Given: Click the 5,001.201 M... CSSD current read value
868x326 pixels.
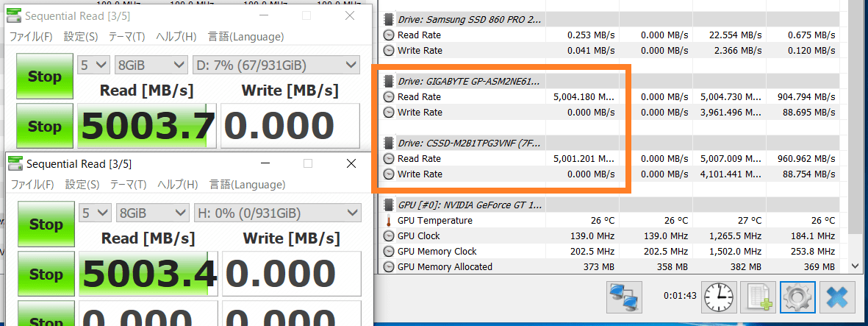Looking at the screenshot, I should click(x=584, y=158).
